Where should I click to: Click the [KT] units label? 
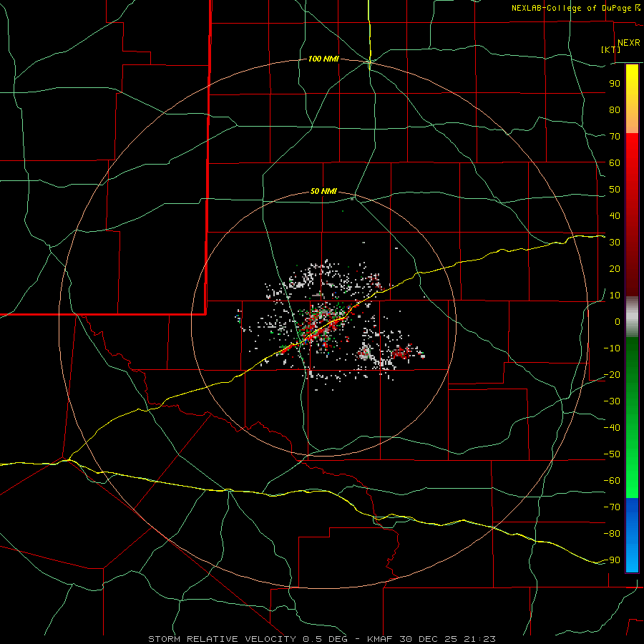(x=611, y=49)
